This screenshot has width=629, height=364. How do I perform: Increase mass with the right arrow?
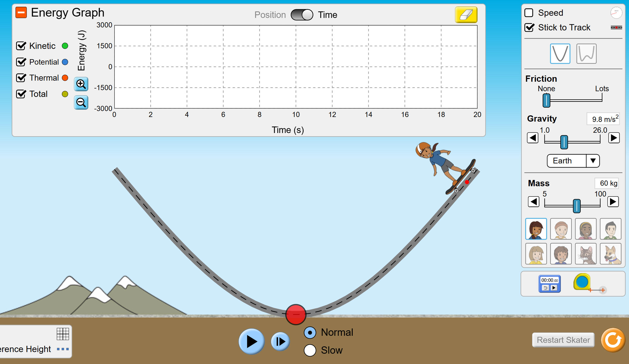[613, 202]
